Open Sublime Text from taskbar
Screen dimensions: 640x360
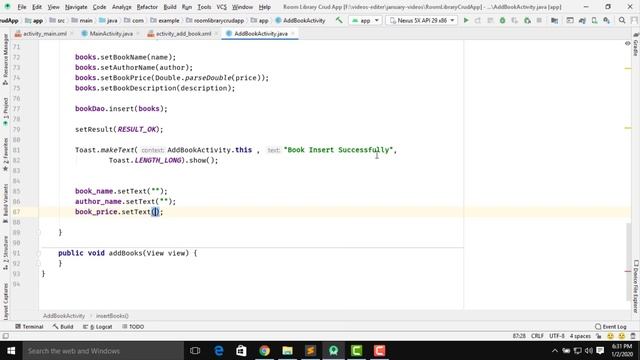(x=310, y=351)
